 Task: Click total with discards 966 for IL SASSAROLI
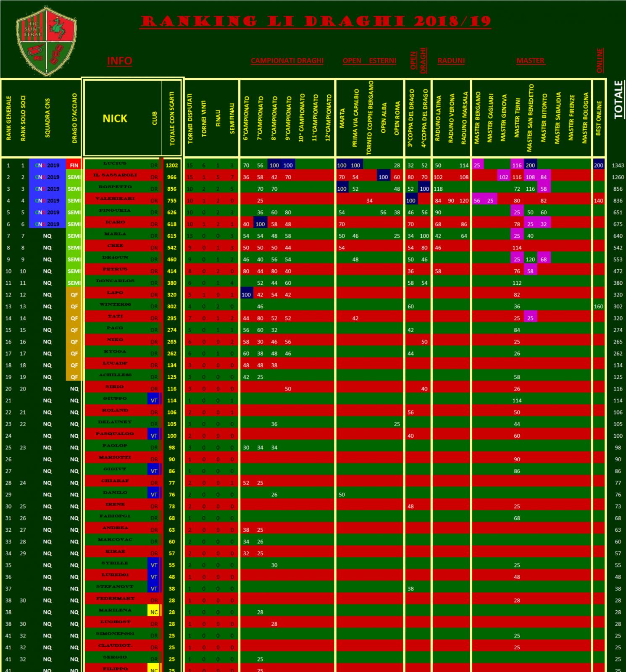click(172, 177)
